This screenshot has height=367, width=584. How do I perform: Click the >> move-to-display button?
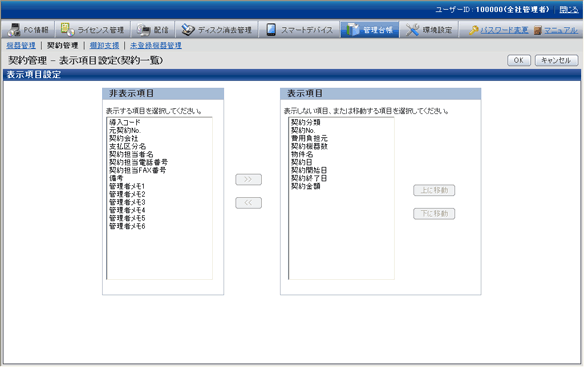coord(248,180)
